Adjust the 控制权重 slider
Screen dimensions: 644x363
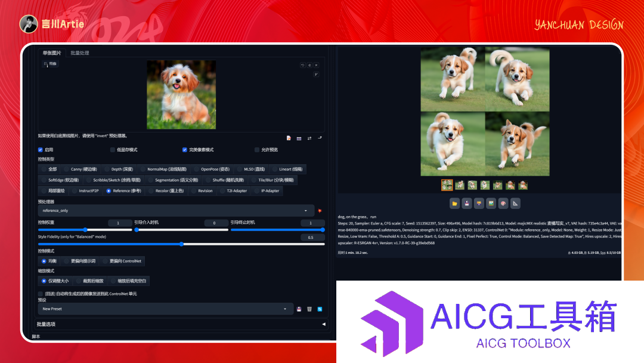tap(85, 230)
